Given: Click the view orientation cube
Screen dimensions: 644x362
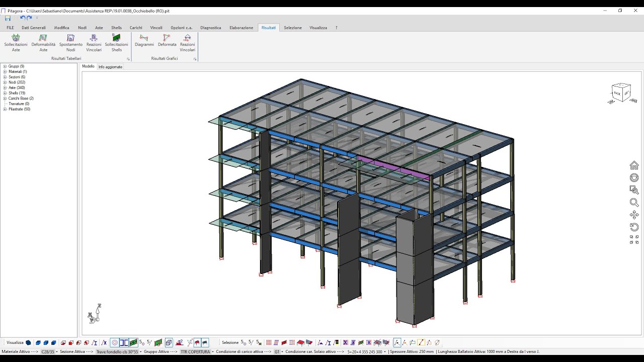Looking at the screenshot, I should pos(620,93).
